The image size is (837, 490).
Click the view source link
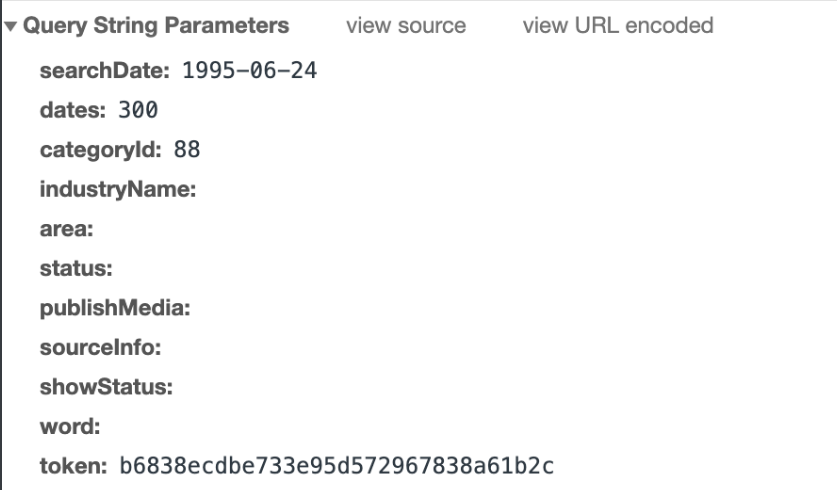click(405, 26)
